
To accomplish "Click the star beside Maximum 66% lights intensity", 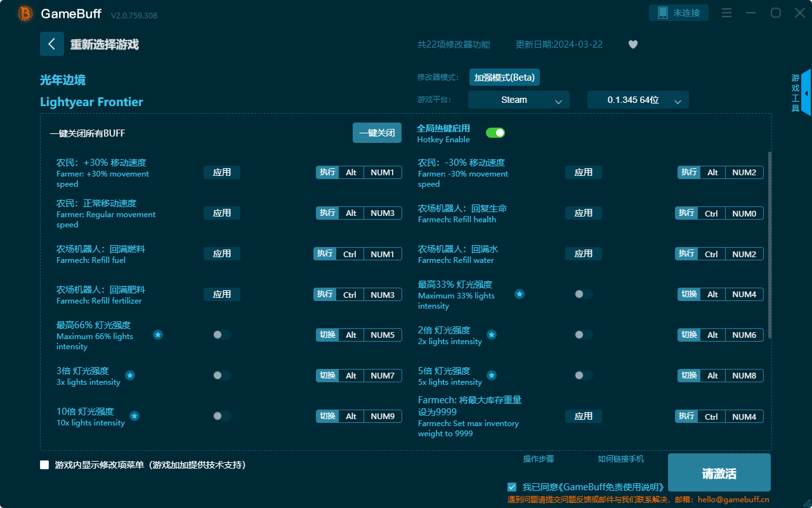I will (x=157, y=334).
